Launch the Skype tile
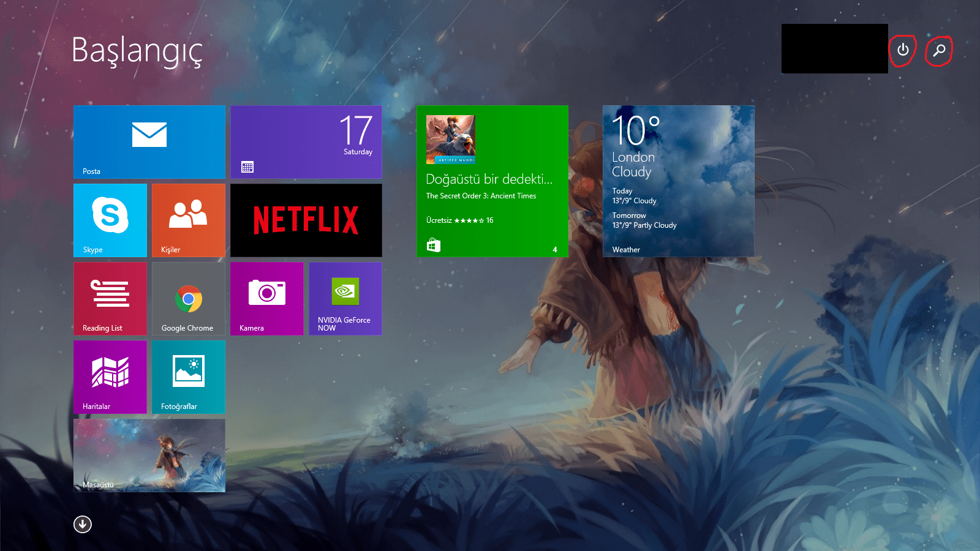The height and width of the screenshot is (551, 980). pos(110,220)
